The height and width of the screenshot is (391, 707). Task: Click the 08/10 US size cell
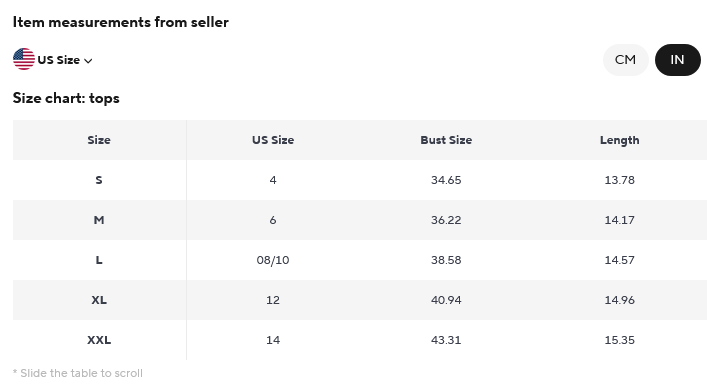273,260
